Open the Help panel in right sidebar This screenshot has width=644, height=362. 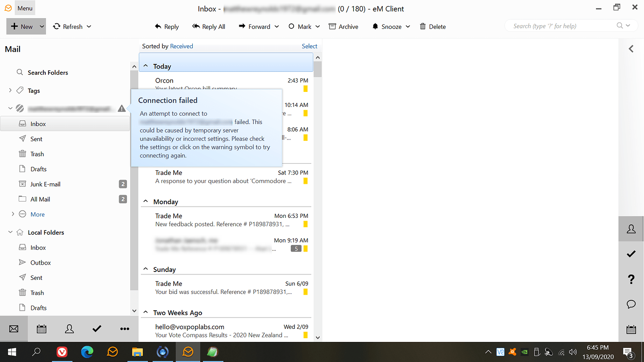pyautogui.click(x=631, y=279)
